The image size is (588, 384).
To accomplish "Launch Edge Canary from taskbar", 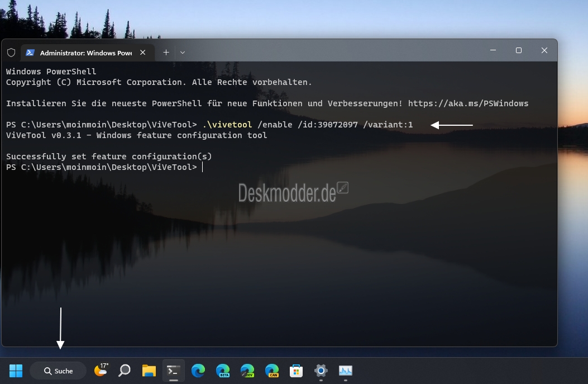I will click(272, 371).
